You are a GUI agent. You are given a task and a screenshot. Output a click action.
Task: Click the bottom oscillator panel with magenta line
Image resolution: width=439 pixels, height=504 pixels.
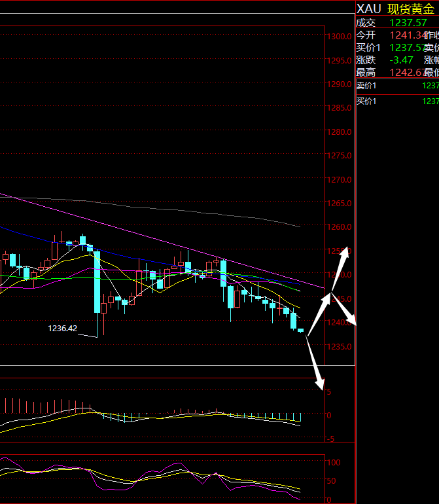(164, 478)
